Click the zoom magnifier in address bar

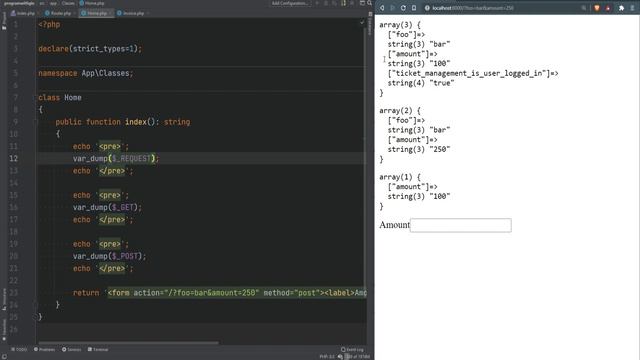coord(584,8)
